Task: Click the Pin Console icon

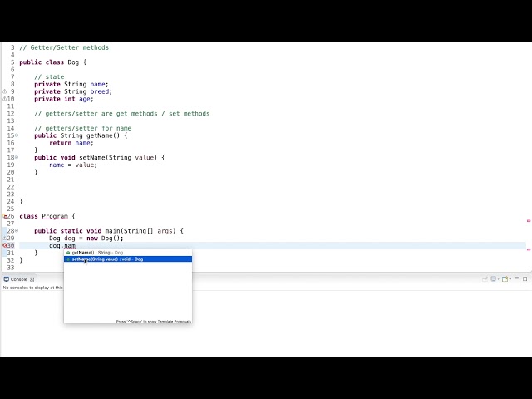Action: [485, 279]
